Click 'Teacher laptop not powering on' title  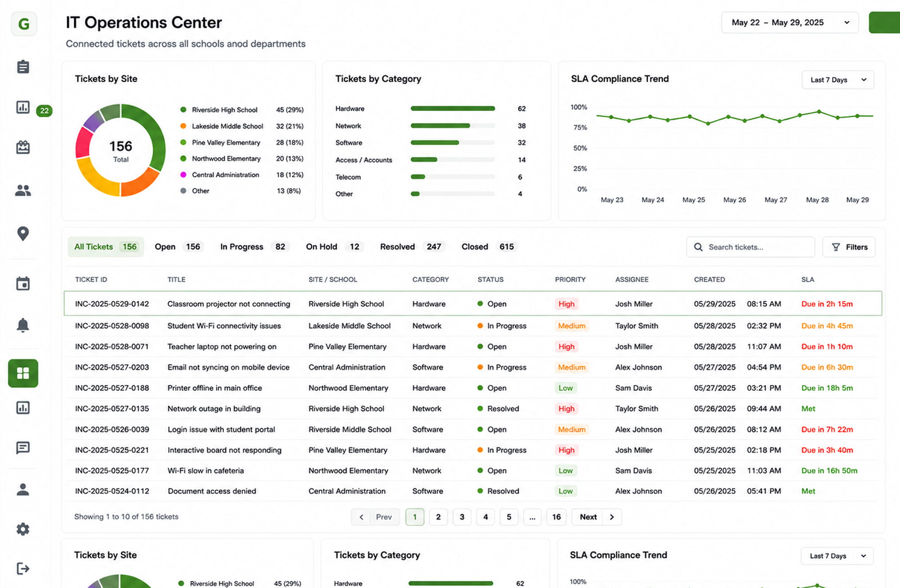(222, 346)
